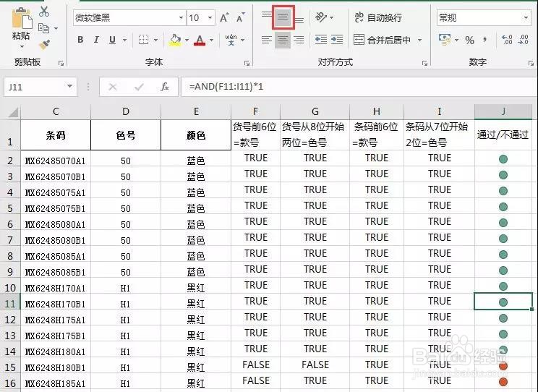Toggle Underline formatting
Screen dimensions: 538x392
[x=112, y=40]
